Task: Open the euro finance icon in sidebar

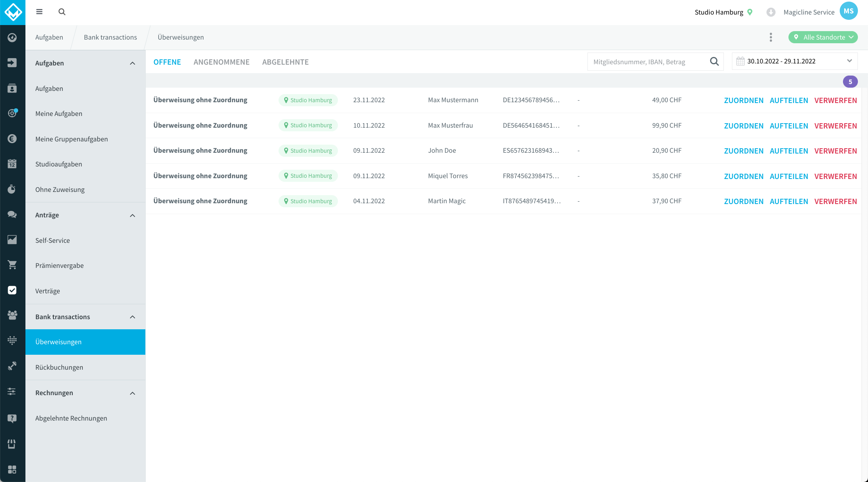Action: (12, 139)
